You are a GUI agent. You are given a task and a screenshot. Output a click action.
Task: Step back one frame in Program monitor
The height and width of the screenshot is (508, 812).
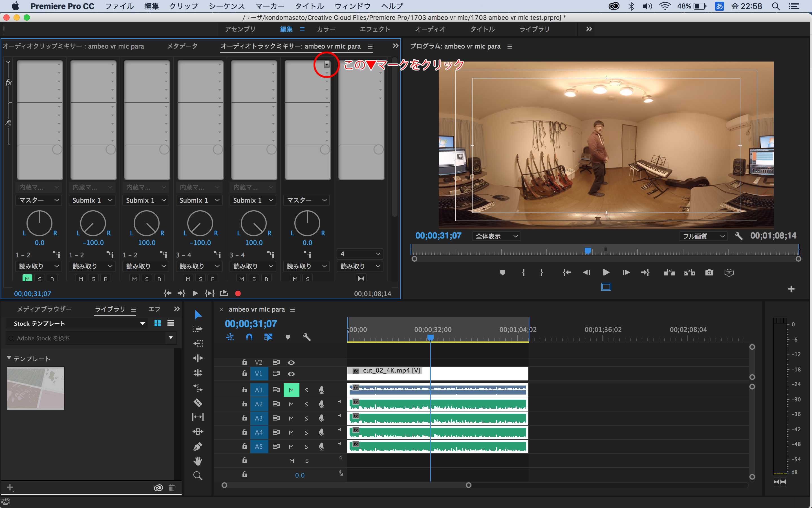[x=586, y=272]
